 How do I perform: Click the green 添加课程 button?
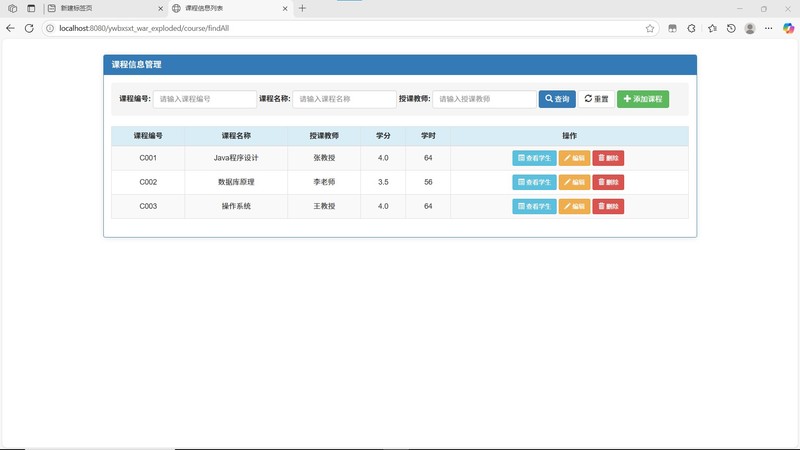[643, 99]
